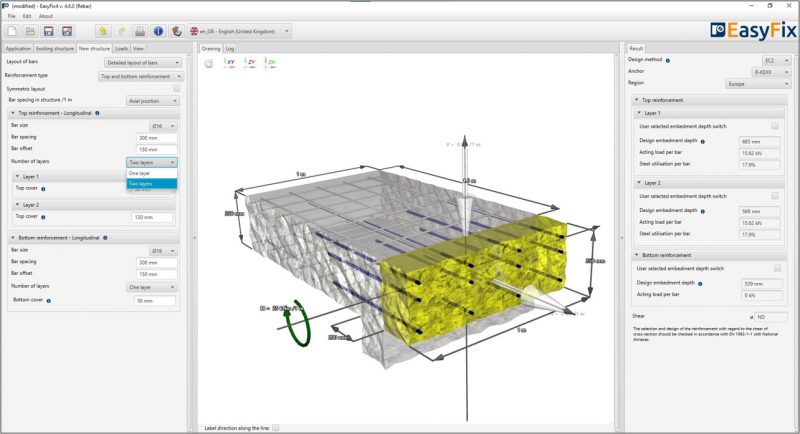Choose One layer in the open list

(x=152, y=173)
